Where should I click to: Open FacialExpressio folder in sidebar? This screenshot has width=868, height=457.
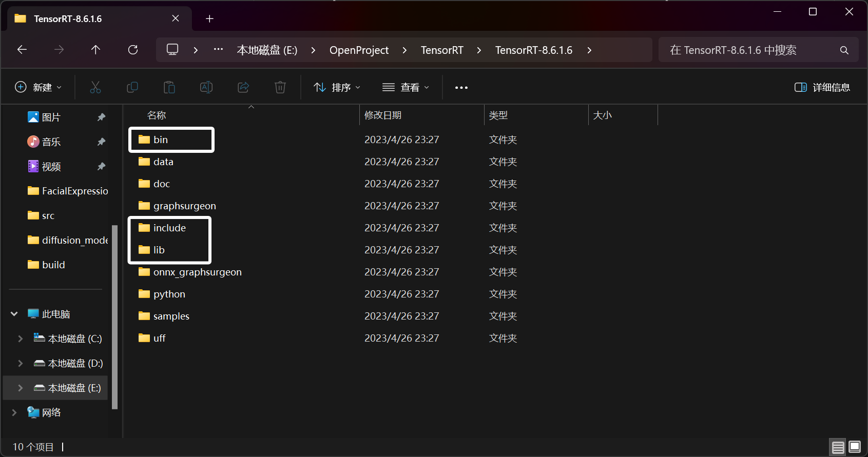[x=68, y=191]
